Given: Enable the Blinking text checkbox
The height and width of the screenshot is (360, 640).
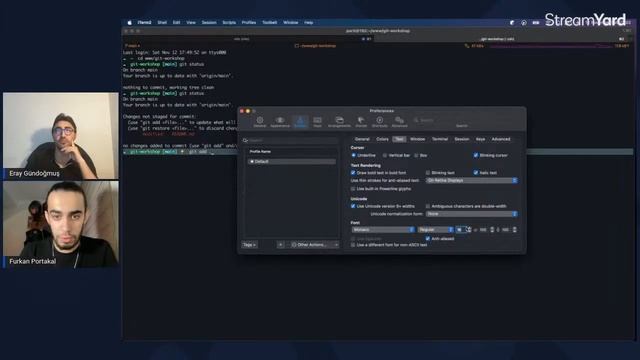Looking at the screenshot, I should point(428,173).
